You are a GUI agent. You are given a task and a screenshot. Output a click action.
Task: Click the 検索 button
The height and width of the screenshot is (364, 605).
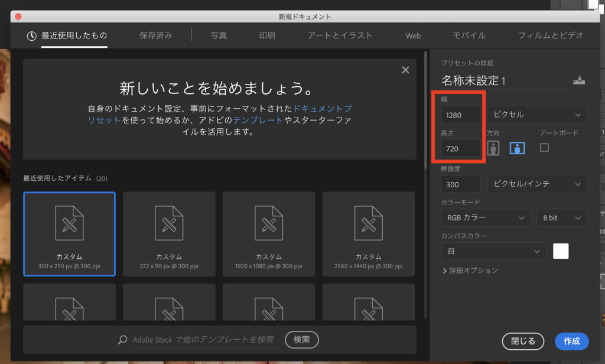coord(302,340)
